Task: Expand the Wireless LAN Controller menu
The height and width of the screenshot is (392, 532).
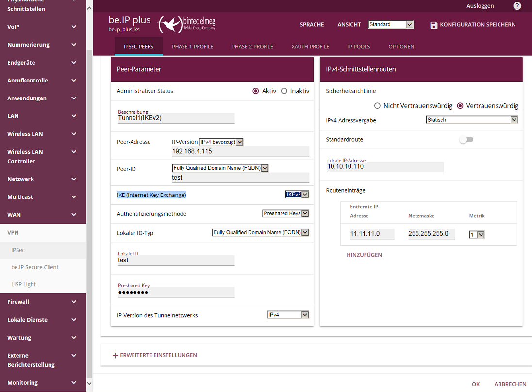Action: click(43, 156)
